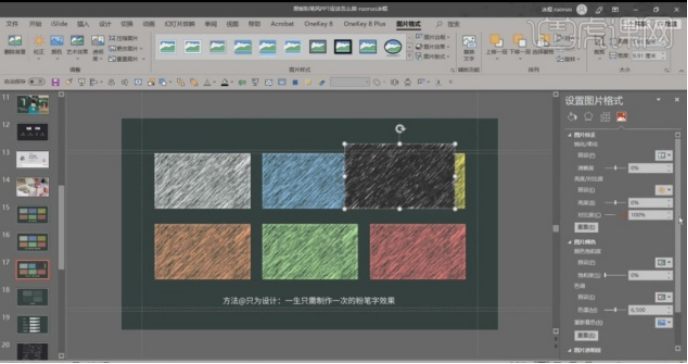688x364 pixels.
Task: Switch to the Acrobat tab
Action: coord(282,24)
